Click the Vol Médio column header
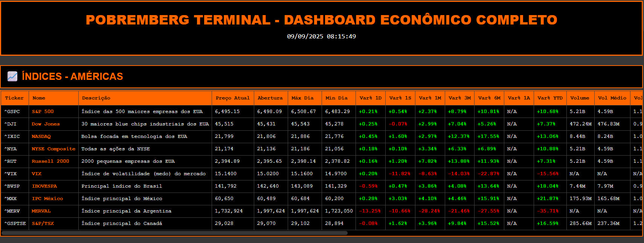 coord(612,98)
